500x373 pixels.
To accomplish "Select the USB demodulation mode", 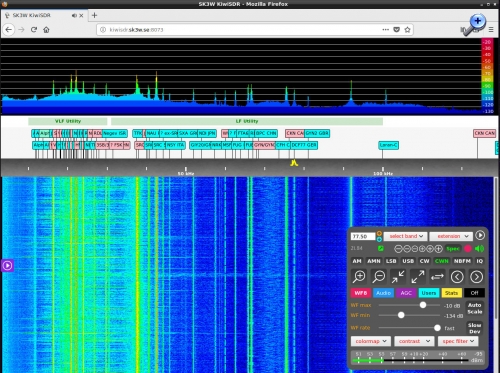I will (408, 261).
